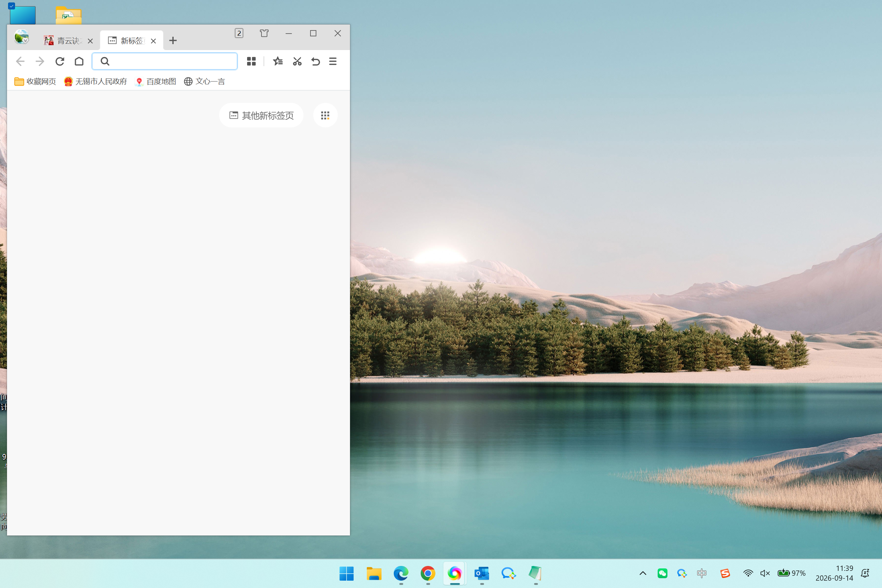Click the battery 97% indicator
Screen dimensions: 882x588
coord(791,573)
